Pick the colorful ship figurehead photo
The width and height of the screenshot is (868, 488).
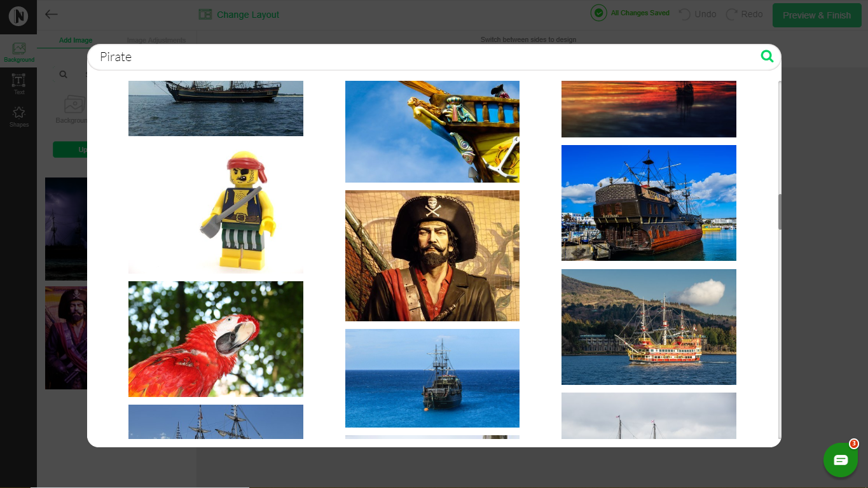click(432, 131)
